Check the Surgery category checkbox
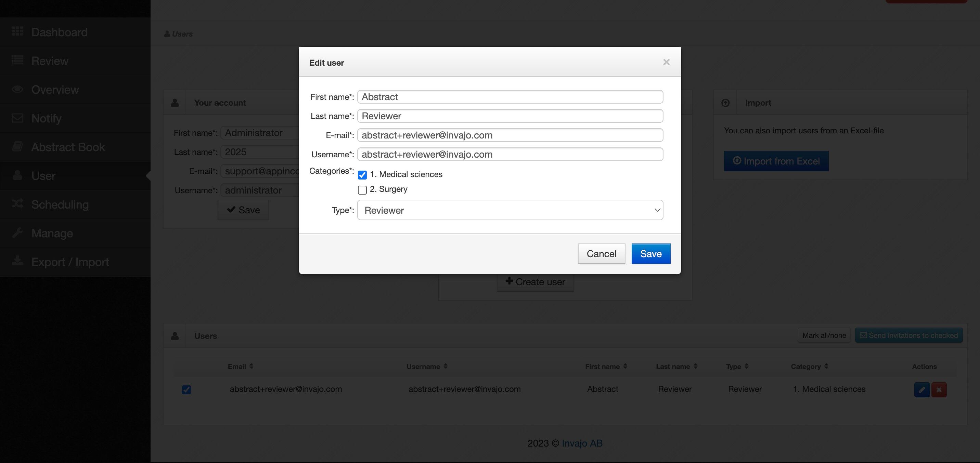This screenshot has width=980, height=463. point(362,190)
